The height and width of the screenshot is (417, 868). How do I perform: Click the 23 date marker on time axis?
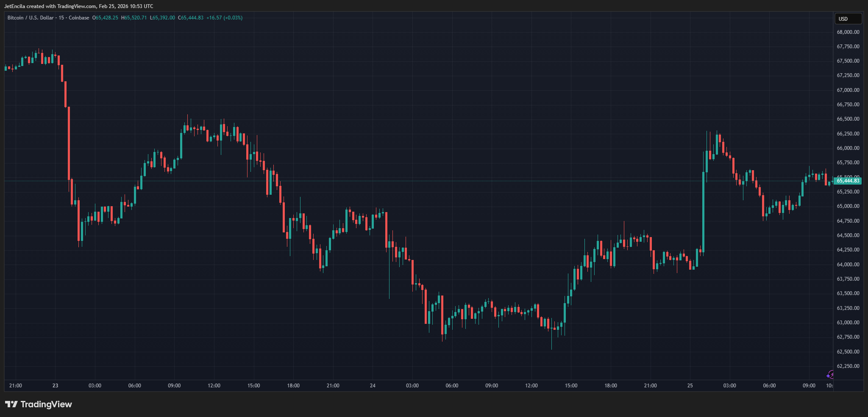[55, 386]
